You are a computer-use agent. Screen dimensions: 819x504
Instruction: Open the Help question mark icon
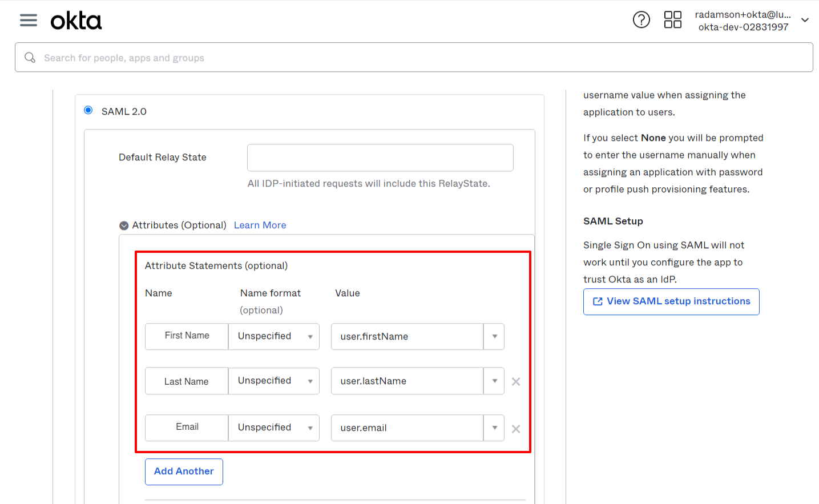point(641,19)
